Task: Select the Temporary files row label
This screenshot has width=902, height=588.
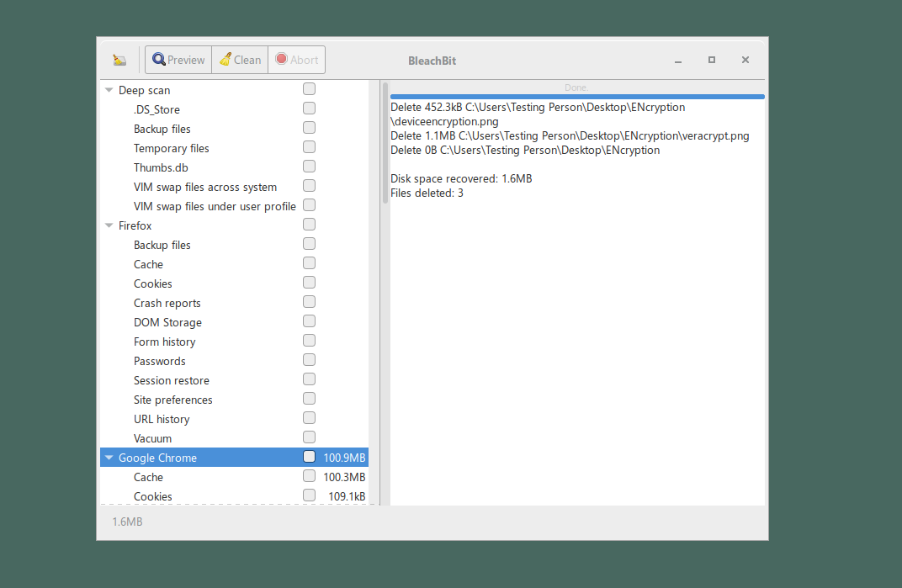Action: pos(172,148)
